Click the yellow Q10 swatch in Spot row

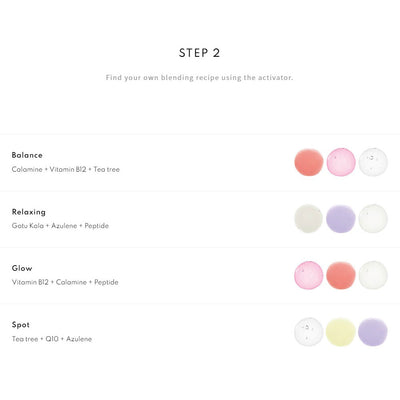[x=341, y=332]
